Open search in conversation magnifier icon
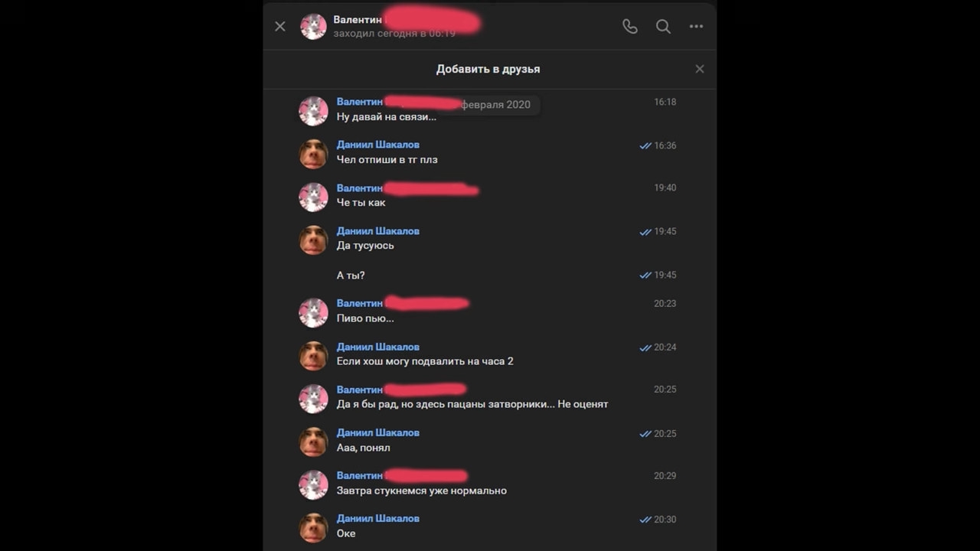The width and height of the screenshot is (980, 551). click(x=663, y=27)
